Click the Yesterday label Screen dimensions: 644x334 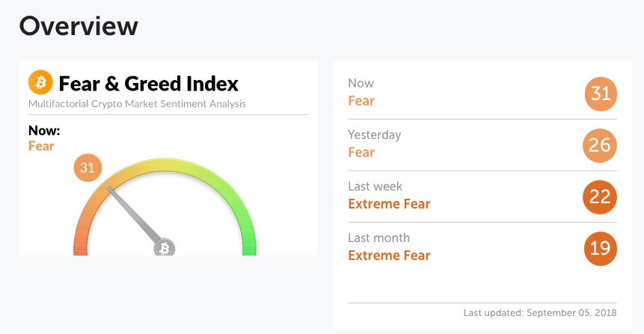tap(374, 134)
